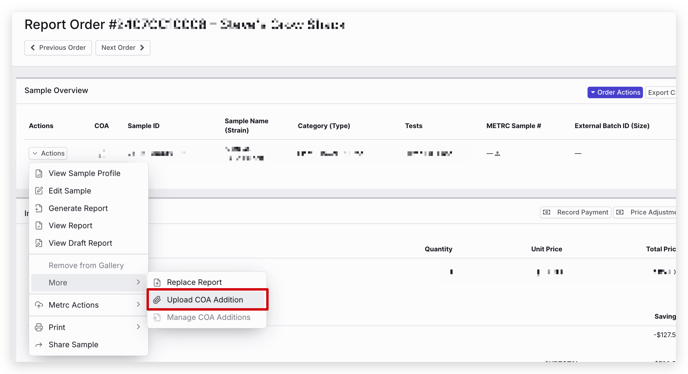Screen dimensions: 688x374
Task: Expand the Print submenu chevron
Action: point(138,327)
